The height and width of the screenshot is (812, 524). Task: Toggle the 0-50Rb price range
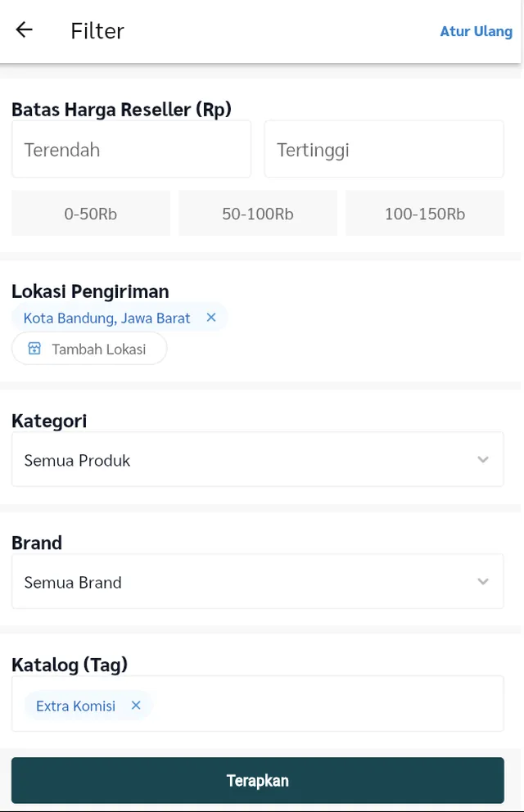91,214
